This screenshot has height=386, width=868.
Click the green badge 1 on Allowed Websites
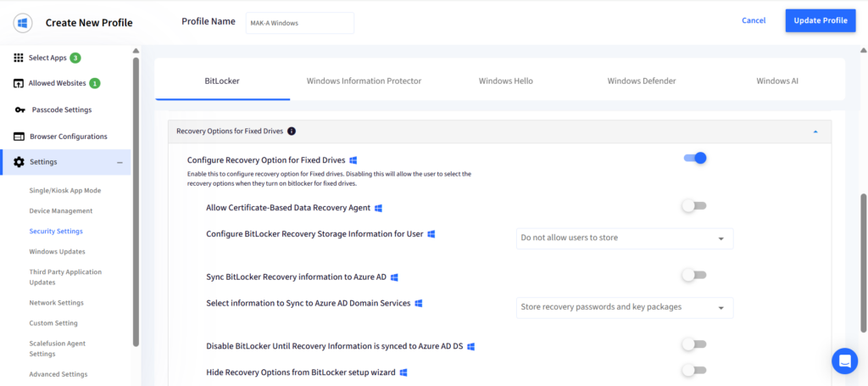pyautogui.click(x=95, y=84)
